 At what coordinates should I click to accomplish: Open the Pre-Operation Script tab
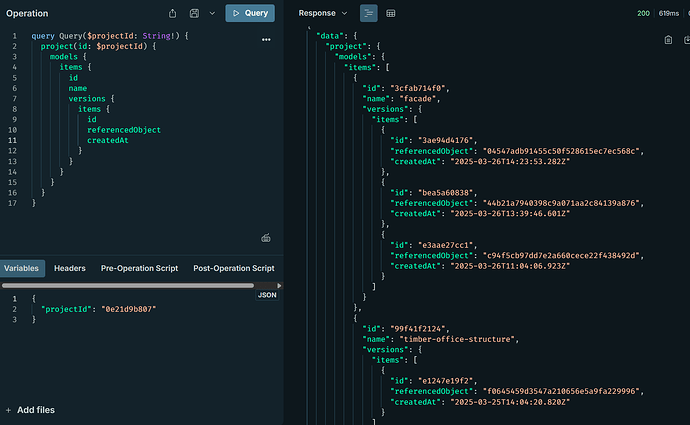point(139,268)
